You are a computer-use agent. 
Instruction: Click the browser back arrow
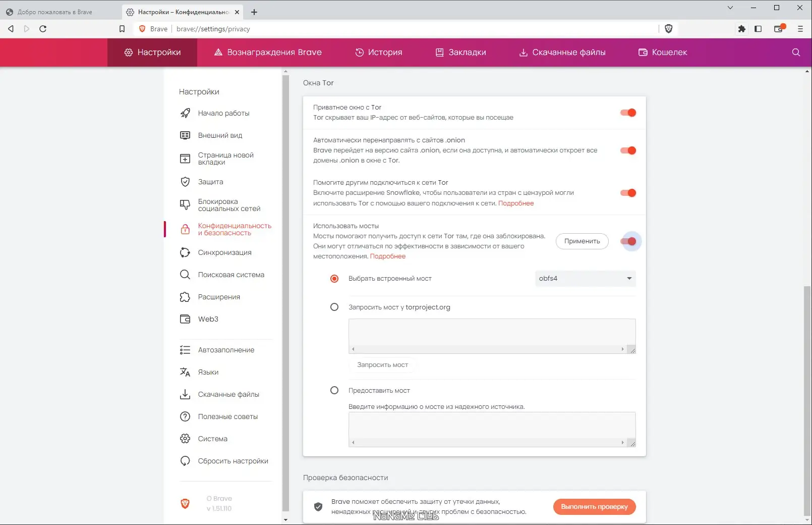[x=11, y=29]
